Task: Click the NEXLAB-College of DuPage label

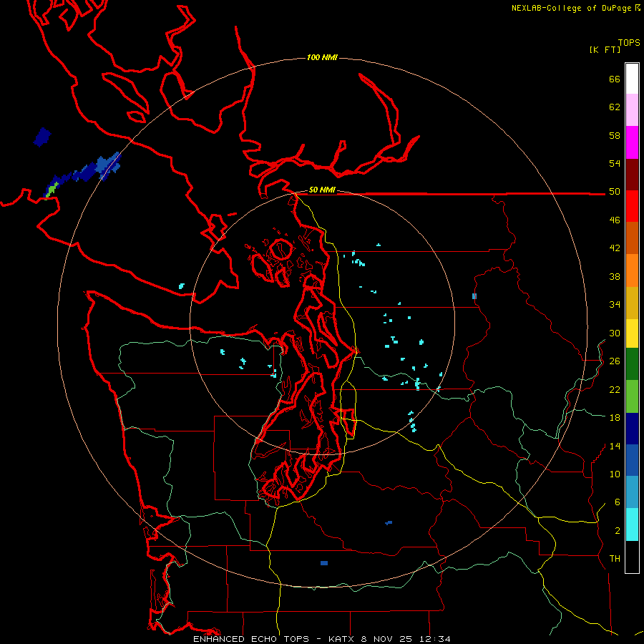Action: (x=571, y=8)
